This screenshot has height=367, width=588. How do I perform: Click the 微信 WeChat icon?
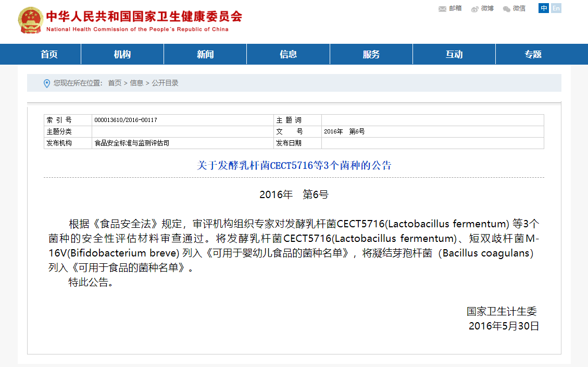(506, 9)
